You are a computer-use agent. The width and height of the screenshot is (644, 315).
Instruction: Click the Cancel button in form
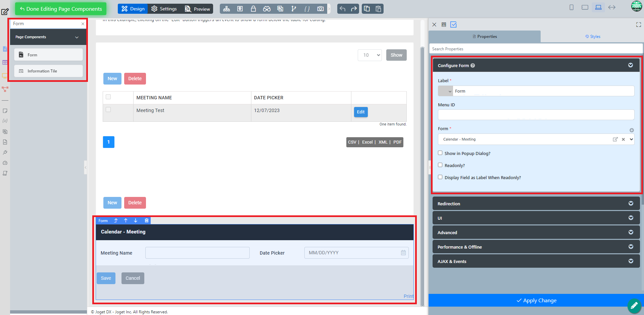pyautogui.click(x=133, y=278)
